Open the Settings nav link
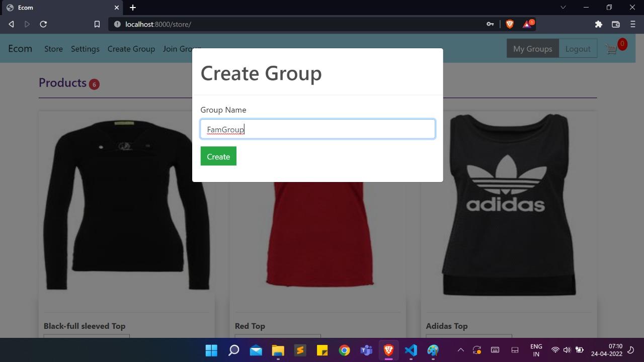The image size is (644, 362). [85, 49]
